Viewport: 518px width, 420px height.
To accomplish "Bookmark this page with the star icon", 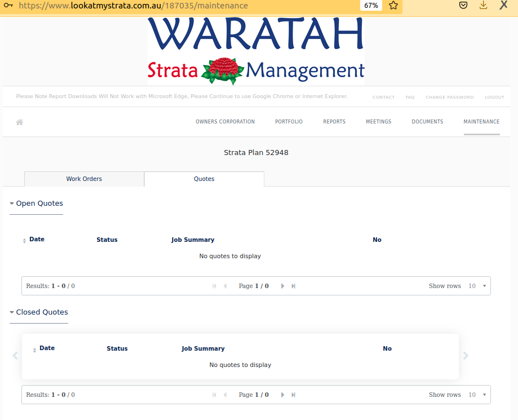I will click(x=393, y=5).
